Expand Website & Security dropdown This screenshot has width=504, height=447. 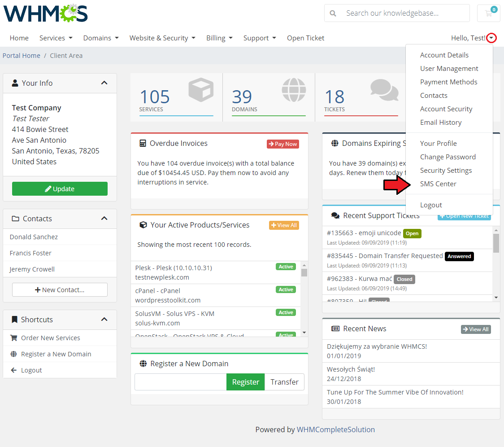click(x=162, y=38)
